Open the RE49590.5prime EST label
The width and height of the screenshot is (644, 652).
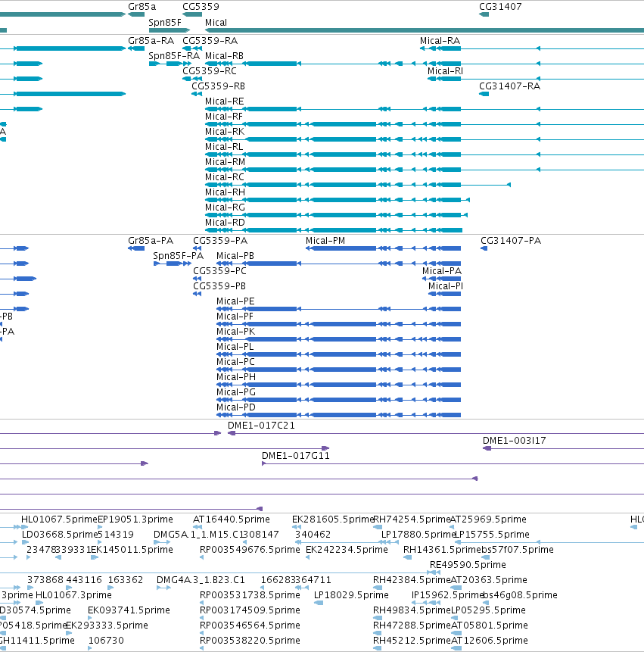tap(468, 565)
